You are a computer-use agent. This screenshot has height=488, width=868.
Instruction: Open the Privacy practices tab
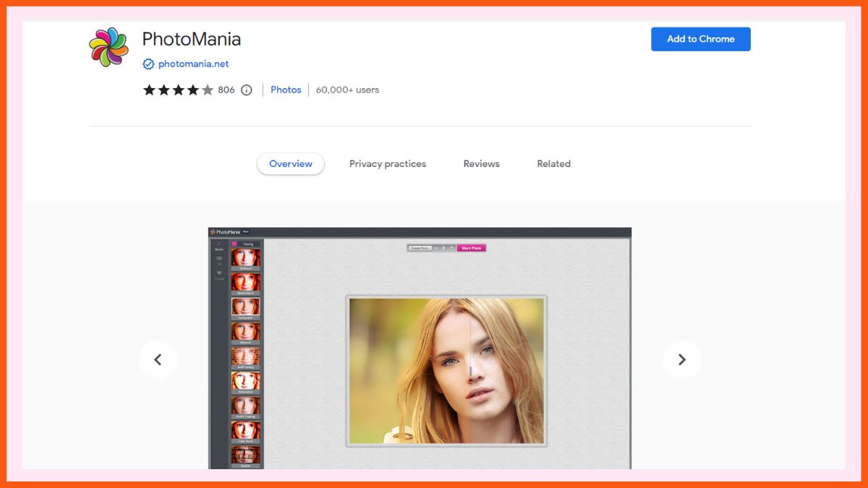[x=388, y=163]
